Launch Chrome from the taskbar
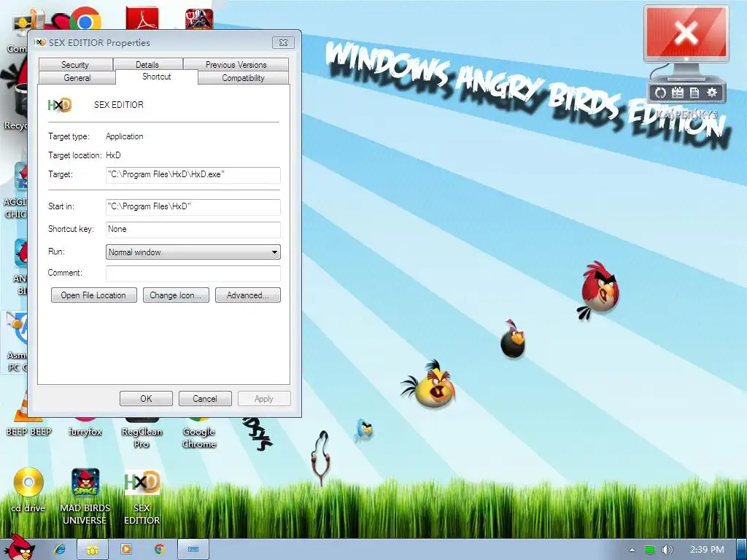 (160, 549)
